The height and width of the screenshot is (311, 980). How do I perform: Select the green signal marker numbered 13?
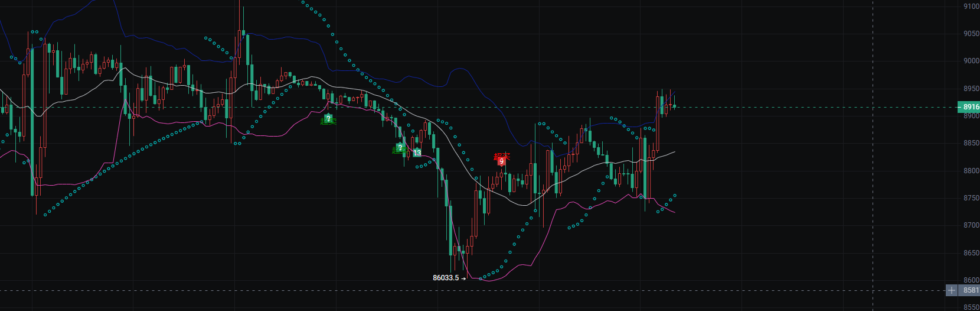[x=417, y=153]
